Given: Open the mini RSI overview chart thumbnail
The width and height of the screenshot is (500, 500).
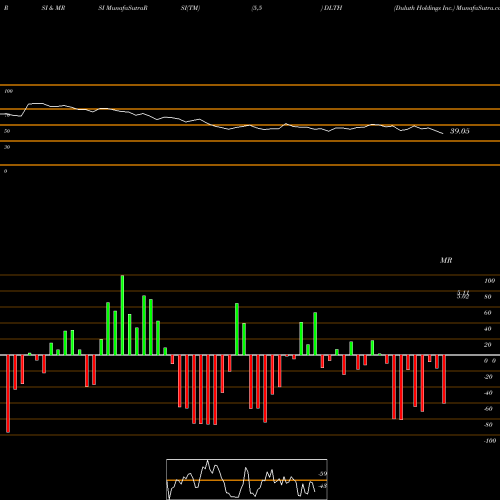Looking at the screenshot, I should tap(247, 479).
